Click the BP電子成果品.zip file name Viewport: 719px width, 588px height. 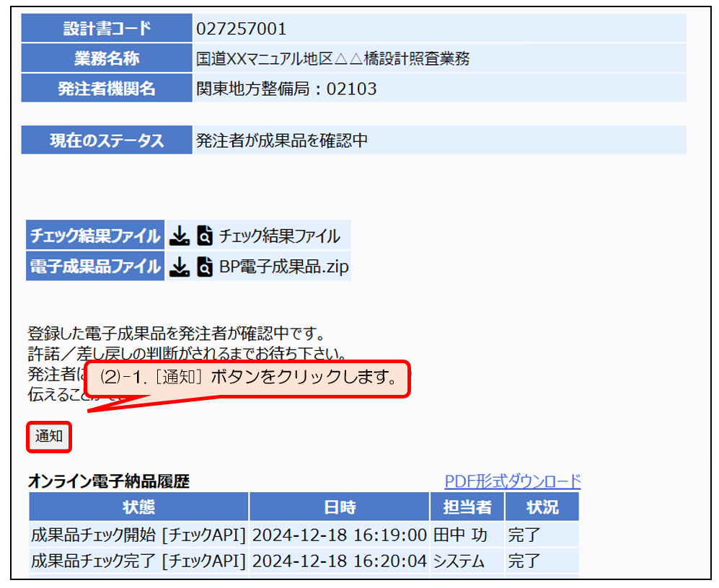point(283,267)
